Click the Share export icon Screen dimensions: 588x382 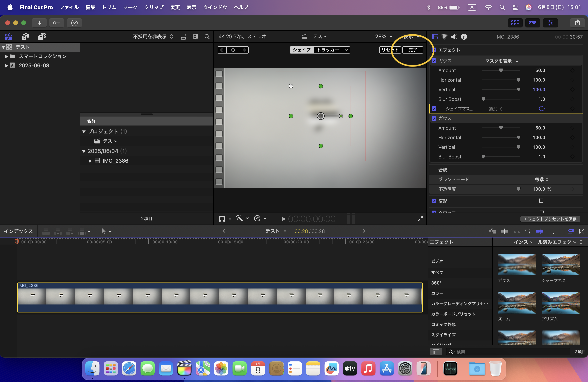coord(577,23)
